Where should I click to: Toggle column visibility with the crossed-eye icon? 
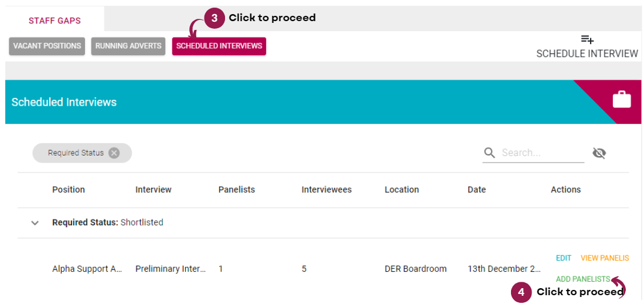click(599, 153)
